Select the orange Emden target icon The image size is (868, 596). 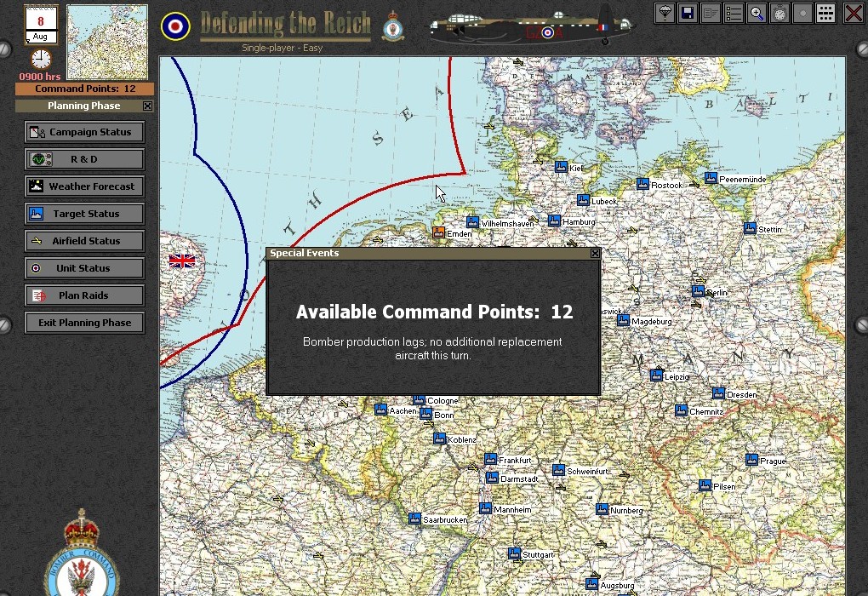pos(438,232)
